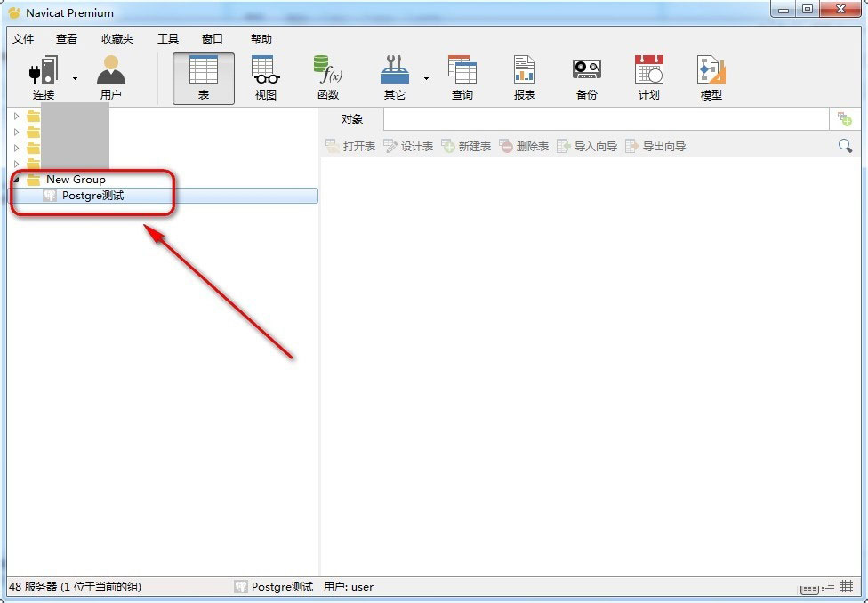
Task: Click the 删除表 delete table button
Action: pyautogui.click(x=524, y=146)
